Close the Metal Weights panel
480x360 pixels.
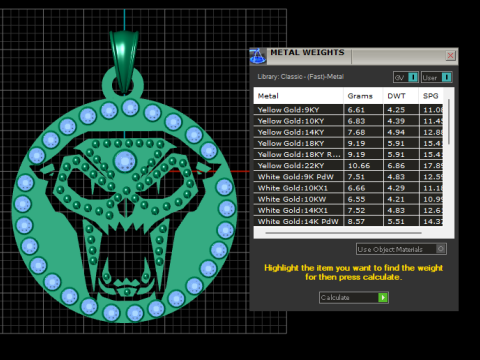(450, 56)
